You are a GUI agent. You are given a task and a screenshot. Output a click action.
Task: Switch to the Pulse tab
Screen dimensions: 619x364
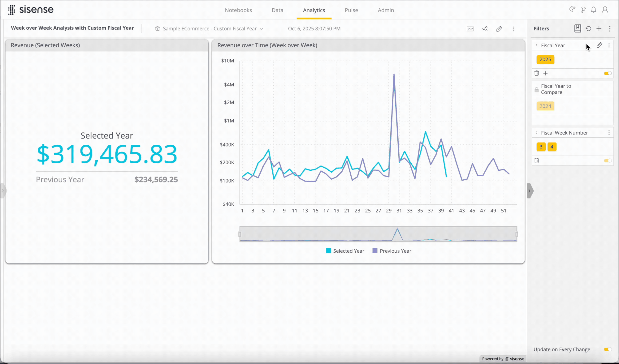tap(351, 10)
